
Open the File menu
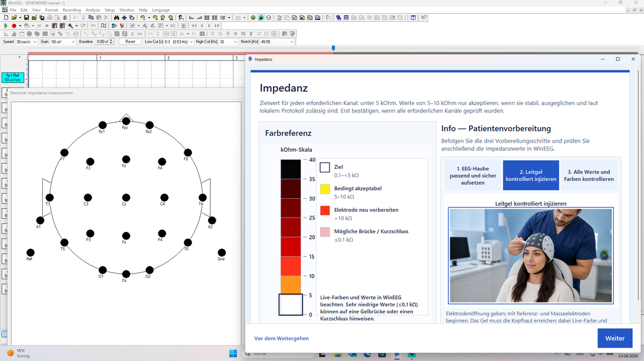(x=13, y=10)
